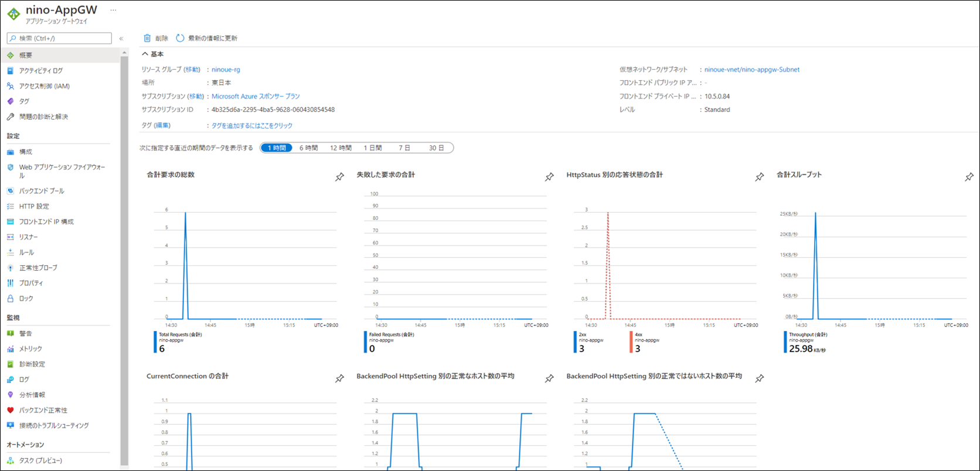Pin the 合計要求の総数 chart
The height and width of the screenshot is (471, 980).
click(x=339, y=177)
